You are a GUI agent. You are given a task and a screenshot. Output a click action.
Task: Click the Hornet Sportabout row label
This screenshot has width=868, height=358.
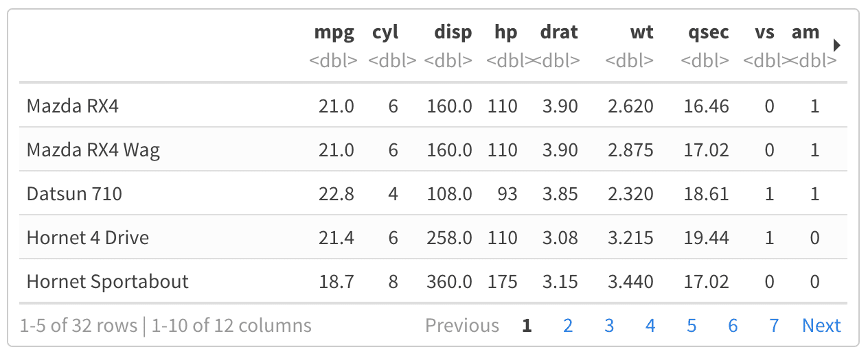coord(107,281)
